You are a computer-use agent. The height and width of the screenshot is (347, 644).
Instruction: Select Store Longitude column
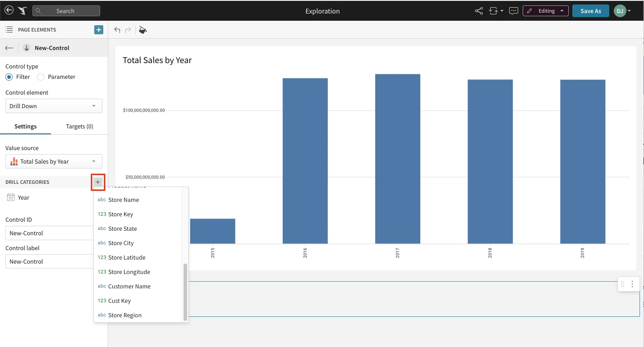pyautogui.click(x=138, y=272)
